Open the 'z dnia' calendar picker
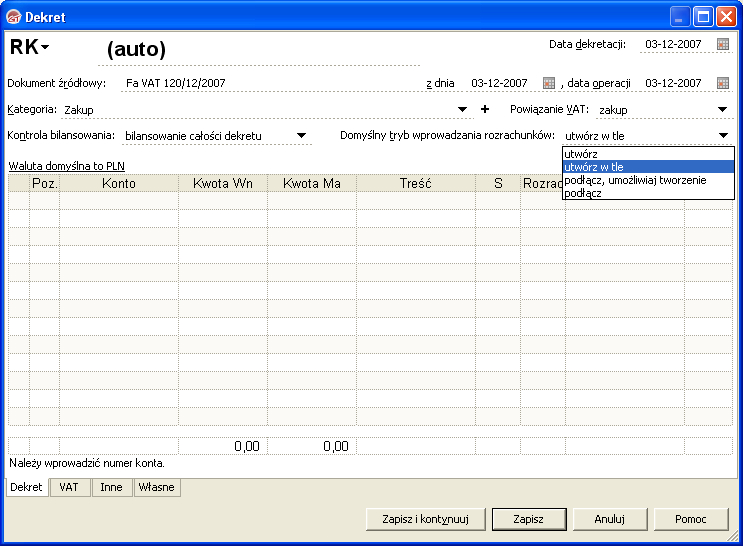743x546 pixels. pyautogui.click(x=549, y=83)
